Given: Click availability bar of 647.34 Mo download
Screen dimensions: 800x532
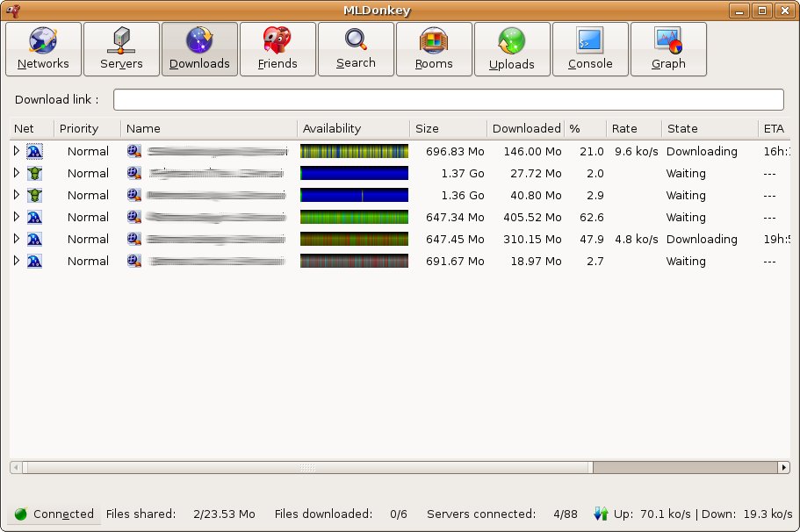Looking at the screenshot, I should pos(354,217).
